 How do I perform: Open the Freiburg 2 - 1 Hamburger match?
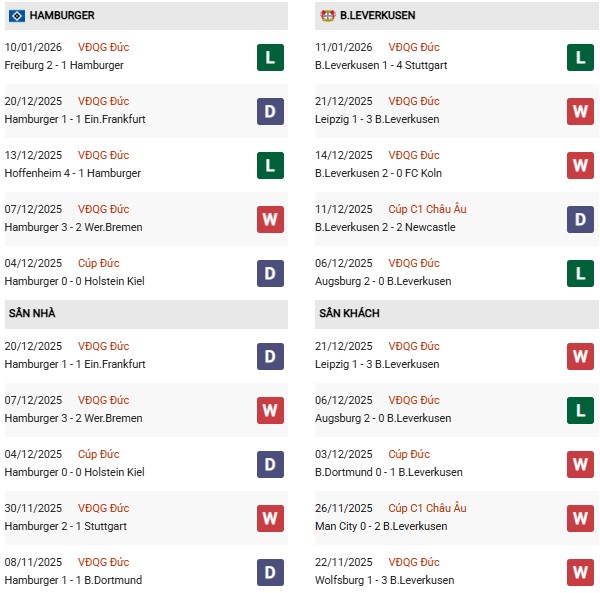pyautogui.click(x=64, y=66)
